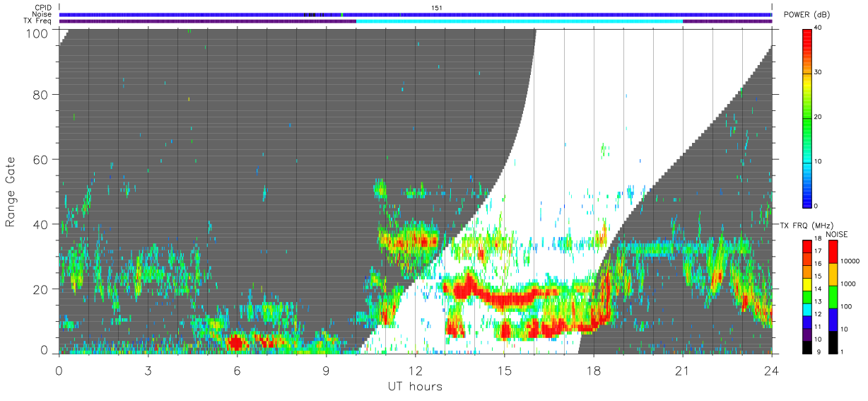Click the TX FRQ legend label 17

click(x=817, y=251)
